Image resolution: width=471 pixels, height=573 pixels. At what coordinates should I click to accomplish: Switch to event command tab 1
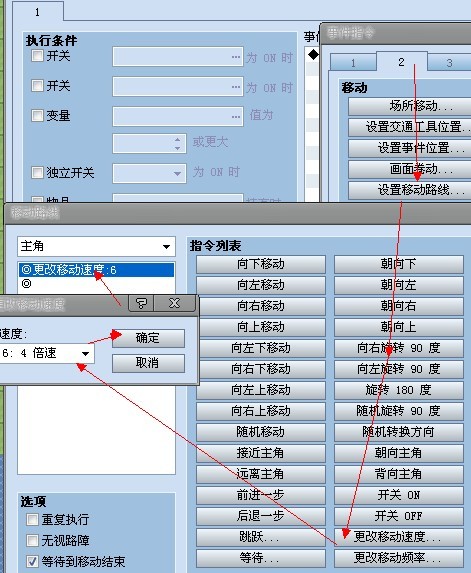pyautogui.click(x=353, y=63)
